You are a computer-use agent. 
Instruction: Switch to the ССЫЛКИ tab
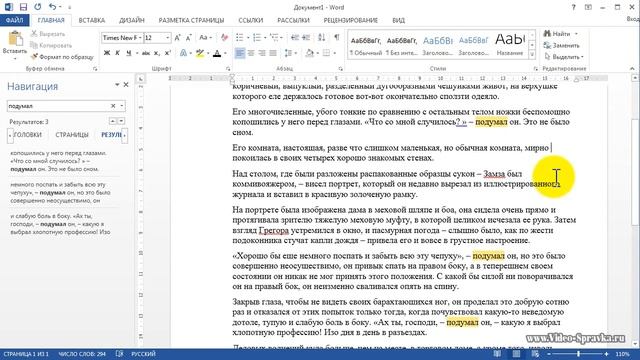251,20
